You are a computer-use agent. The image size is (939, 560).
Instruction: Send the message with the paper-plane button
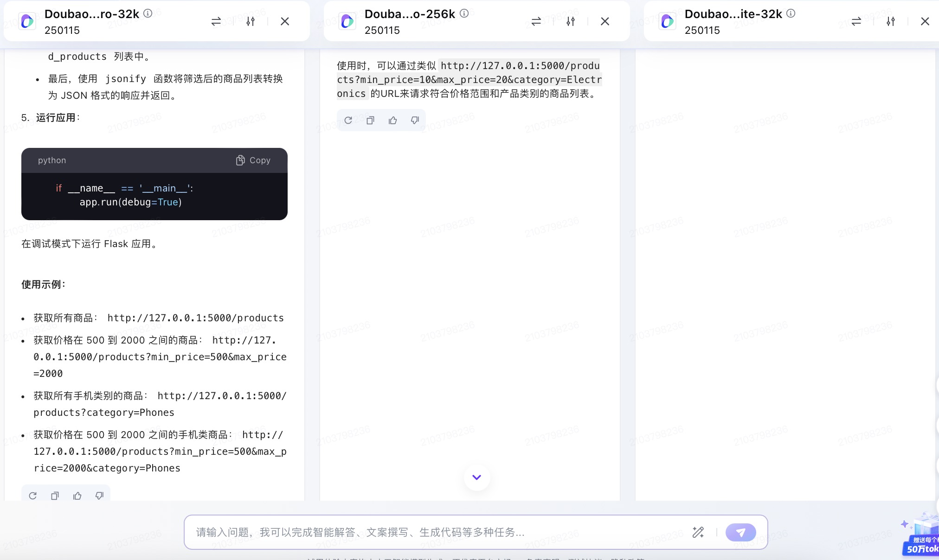point(740,532)
